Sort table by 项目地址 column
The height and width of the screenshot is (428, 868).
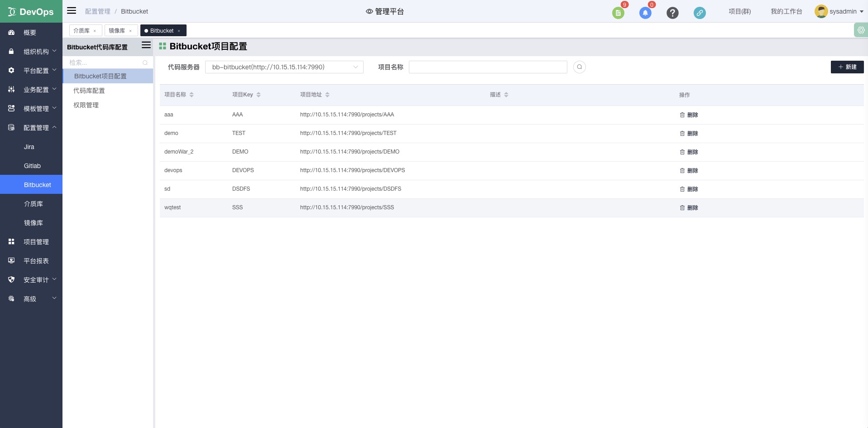click(327, 95)
